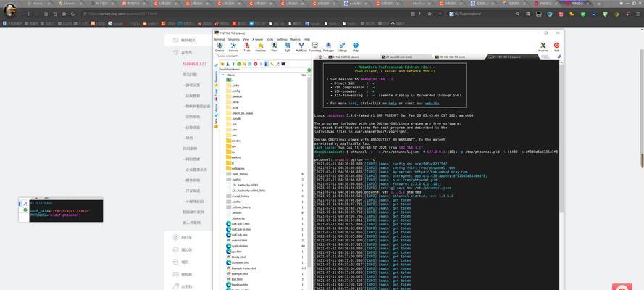The width and height of the screenshot is (644, 290).
Task: Click the red Exit icon
Action: tap(556, 47)
